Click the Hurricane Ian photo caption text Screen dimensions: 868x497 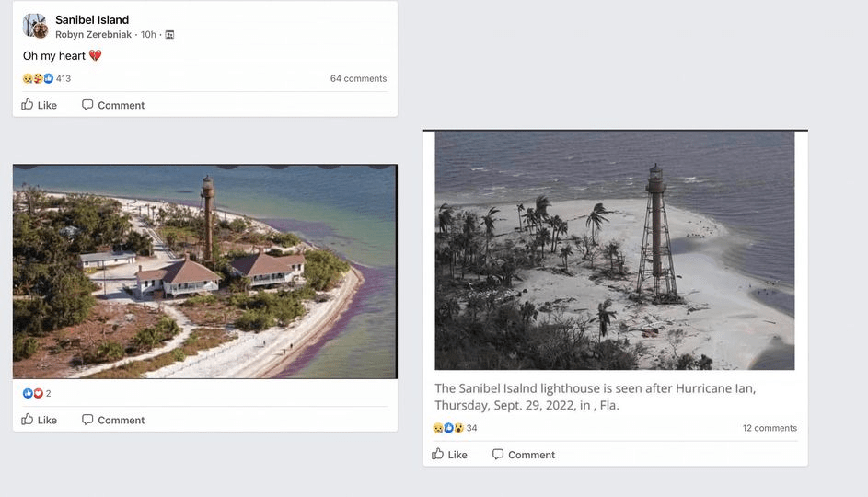point(595,397)
